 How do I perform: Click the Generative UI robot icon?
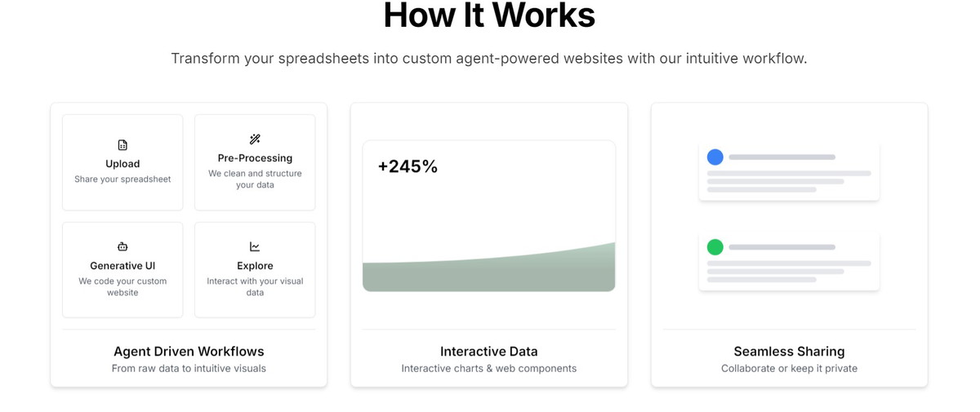[122, 246]
